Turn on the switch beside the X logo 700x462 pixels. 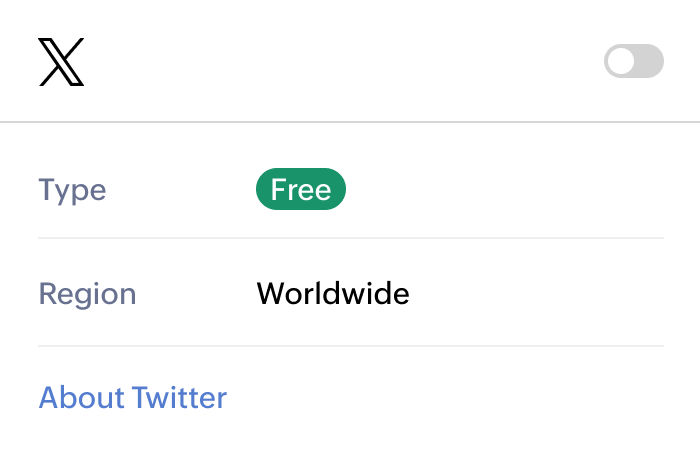point(633,61)
